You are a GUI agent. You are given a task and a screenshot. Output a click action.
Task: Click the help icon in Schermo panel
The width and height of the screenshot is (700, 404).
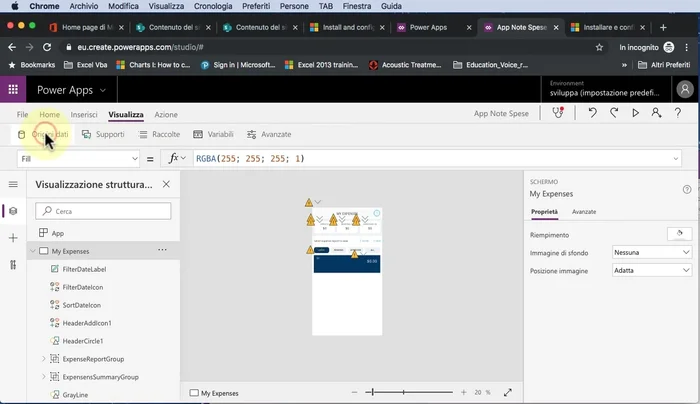(687, 189)
